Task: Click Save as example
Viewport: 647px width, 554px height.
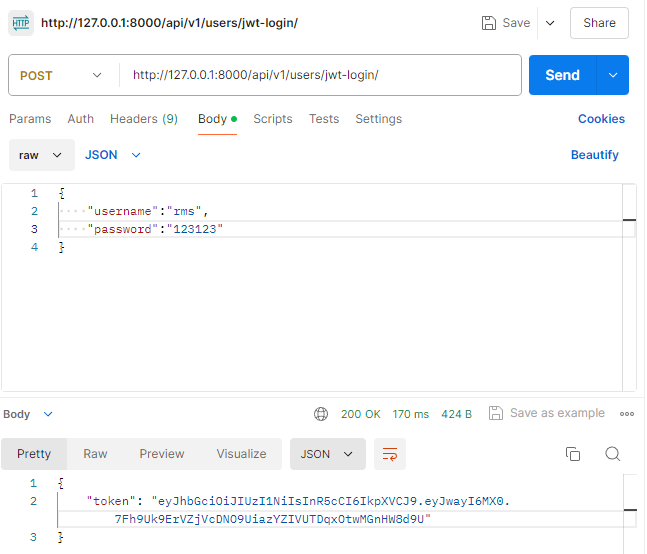Action: 547,413
